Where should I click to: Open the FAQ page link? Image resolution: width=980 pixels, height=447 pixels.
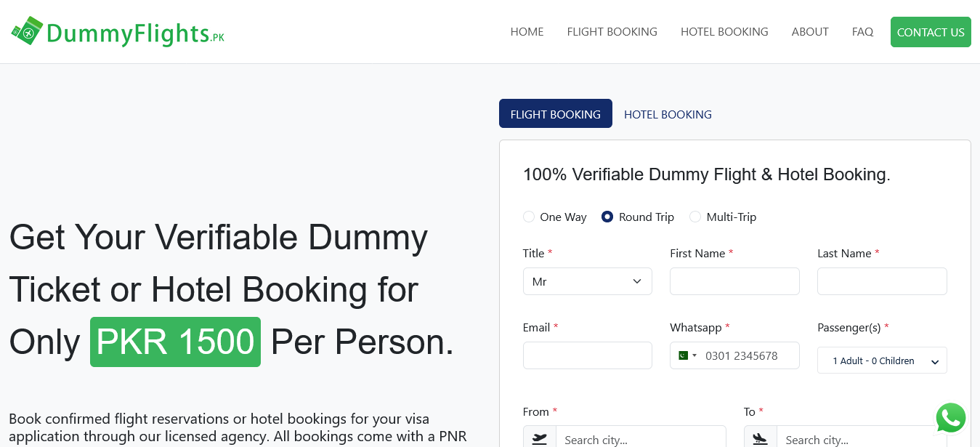[862, 31]
